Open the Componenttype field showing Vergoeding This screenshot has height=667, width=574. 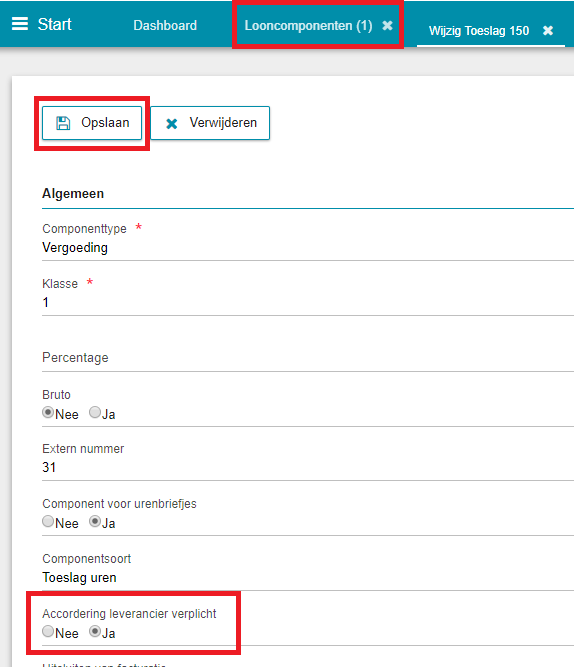(308, 248)
